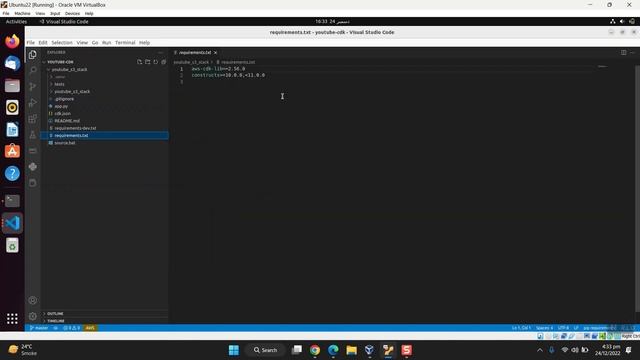This screenshot has width=640, height=360.
Task: Open the Run menu in VS Code
Action: tap(107, 42)
